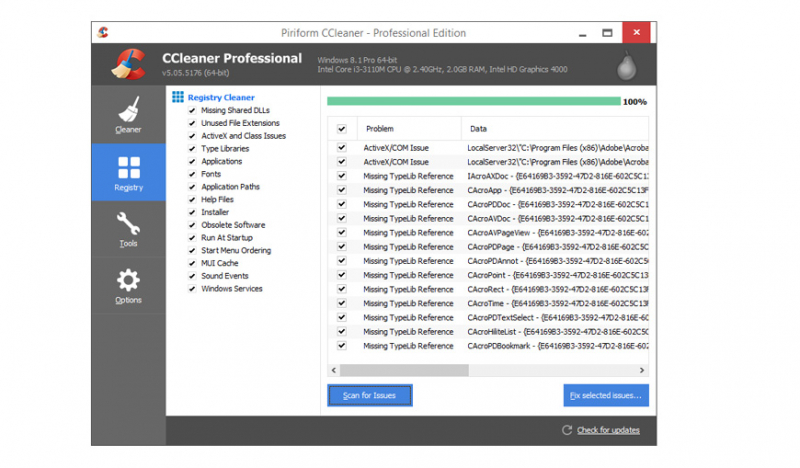Toggle Windows Services checkbox
This screenshot has height=468, width=800.
click(x=192, y=289)
